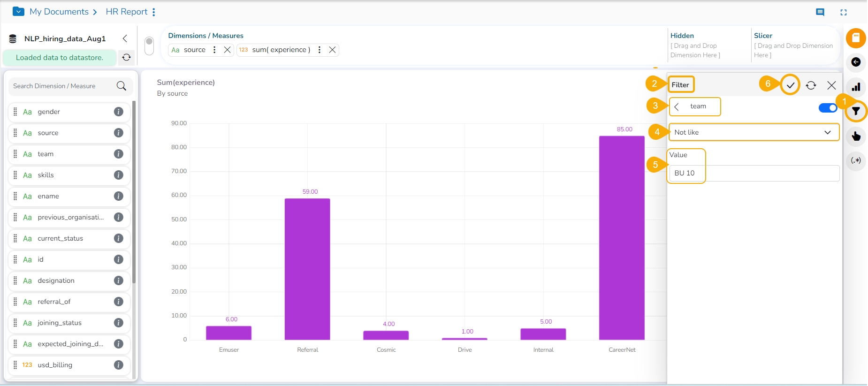Reset the filter using the refresh icon
This screenshot has height=386, width=868.
tap(811, 85)
